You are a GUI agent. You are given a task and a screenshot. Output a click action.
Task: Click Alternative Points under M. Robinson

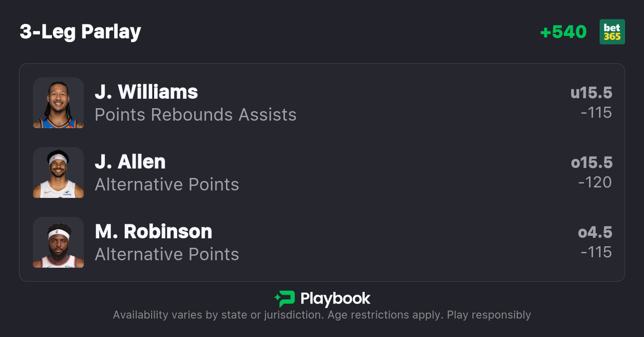[x=167, y=254]
